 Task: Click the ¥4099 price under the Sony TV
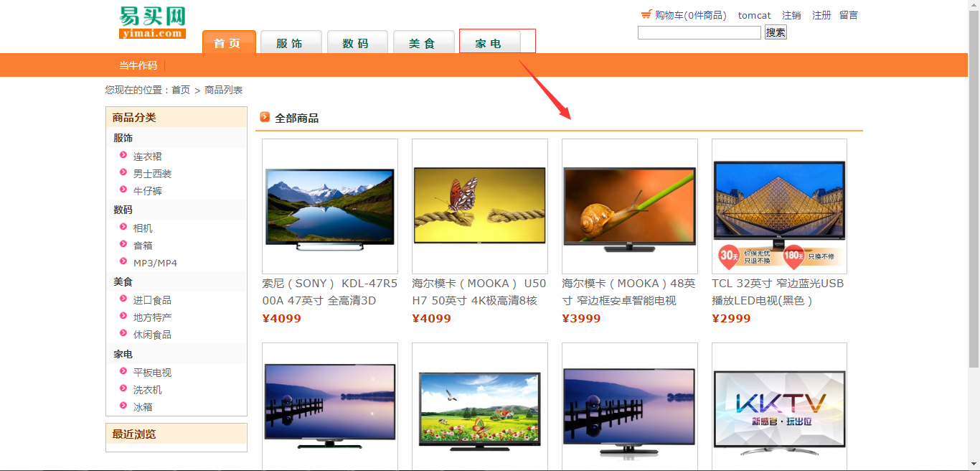pos(282,319)
